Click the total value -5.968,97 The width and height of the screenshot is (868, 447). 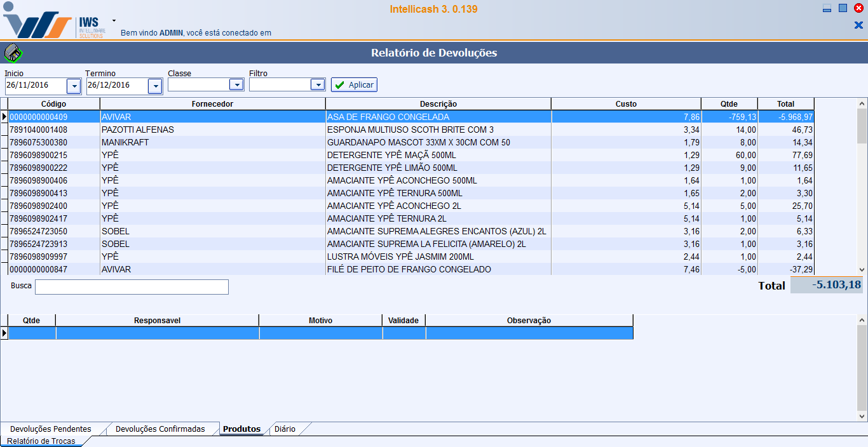(785, 117)
